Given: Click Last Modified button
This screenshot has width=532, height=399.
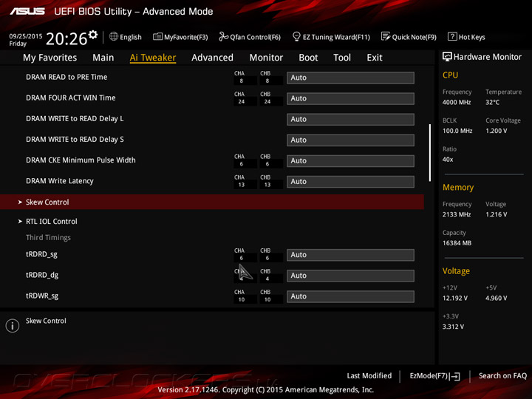Looking at the screenshot, I should (x=369, y=376).
